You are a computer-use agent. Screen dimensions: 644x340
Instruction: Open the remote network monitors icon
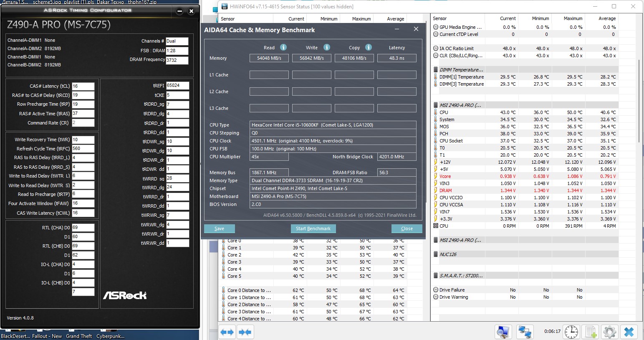tap(525, 332)
